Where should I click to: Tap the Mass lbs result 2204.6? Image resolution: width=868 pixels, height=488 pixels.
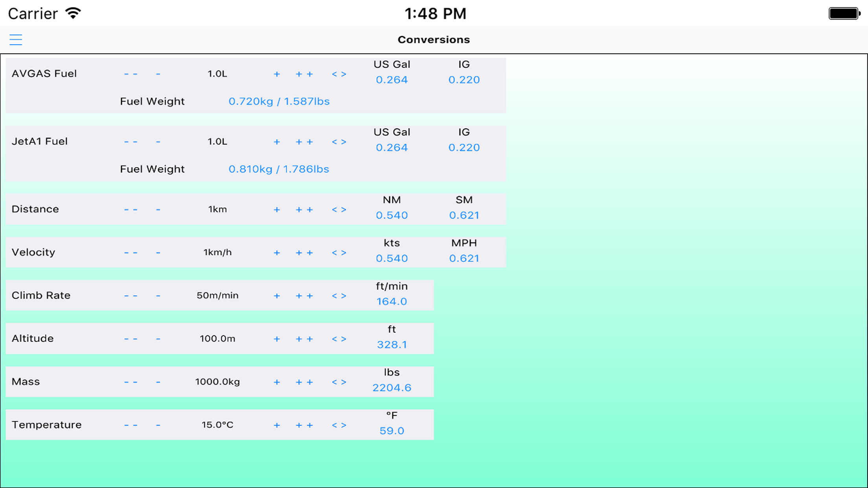click(x=392, y=388)
